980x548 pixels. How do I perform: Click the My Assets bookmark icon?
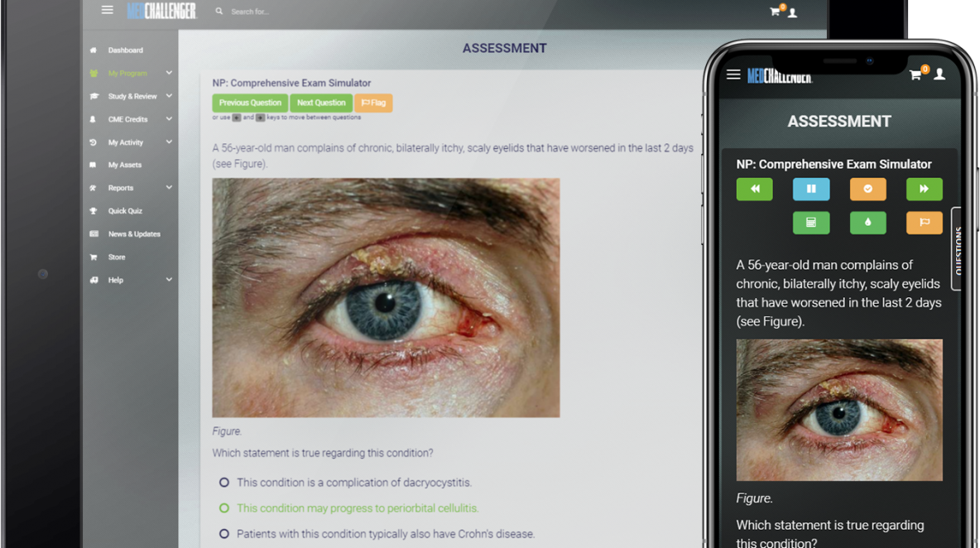[93, 165]
